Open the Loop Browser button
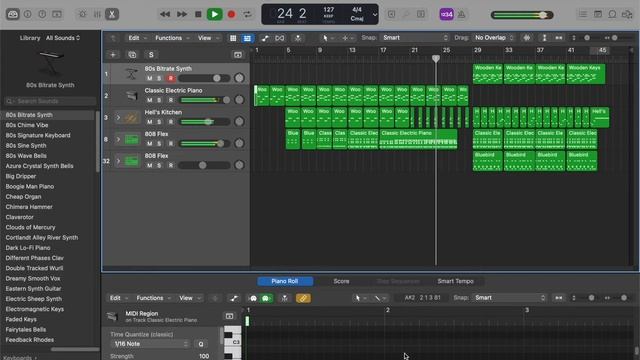The image size is (640, 360). point(612,14)
